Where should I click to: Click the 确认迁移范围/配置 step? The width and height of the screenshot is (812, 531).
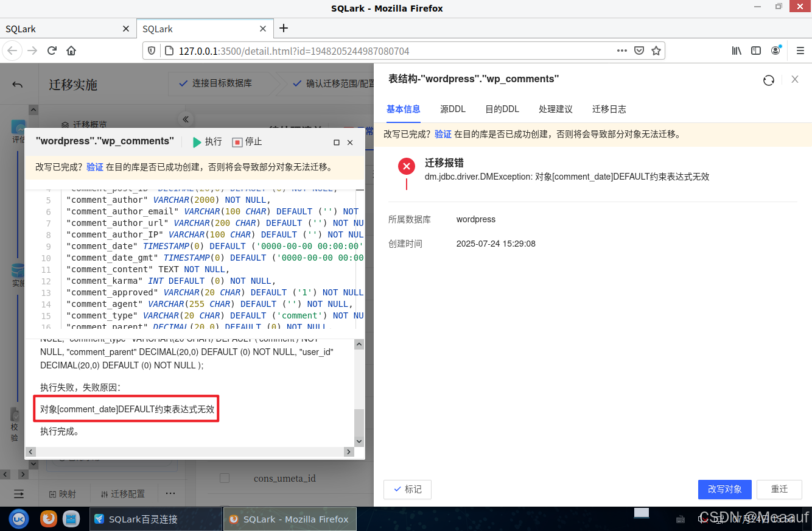click(335, 83)
